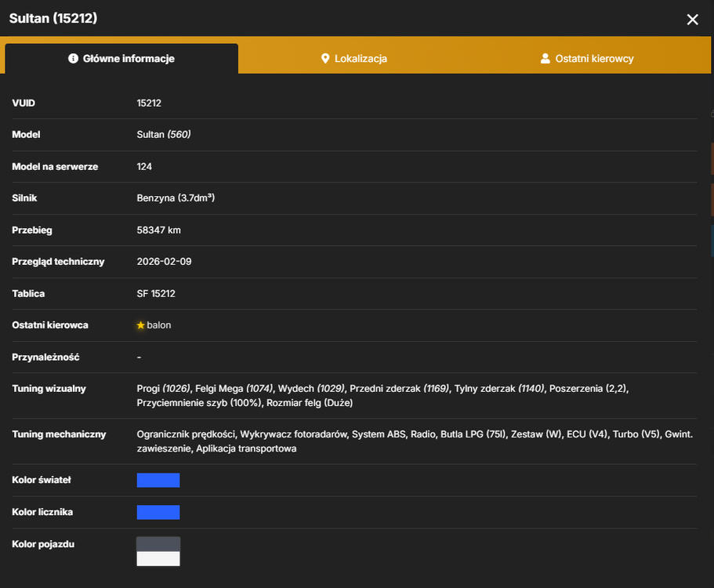Viewport: 714px width, 588px height.
Task: Click the Kolor świateł label
Action: click(42, 480)
